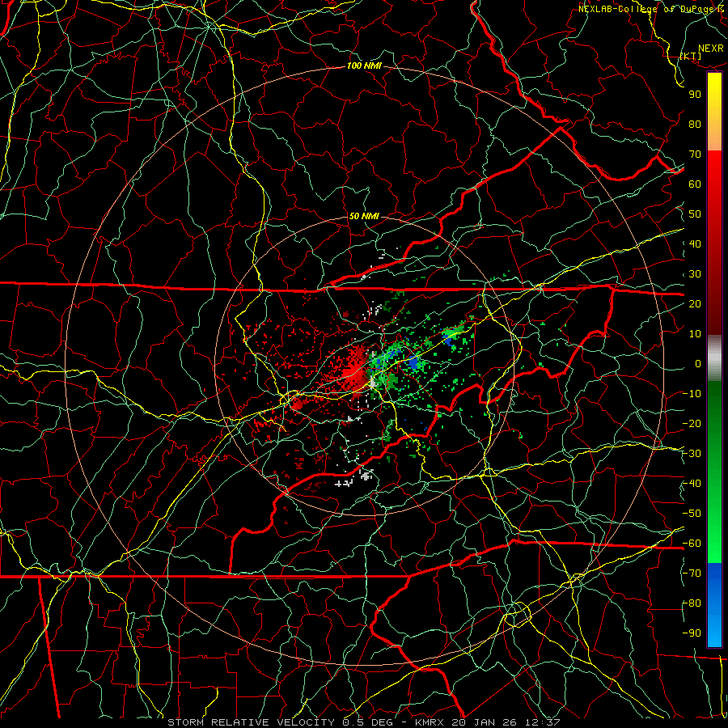This screenshot has height=728, width=728.
Task: Click the 90 label on the velocity scale
Action: [695, 95]
